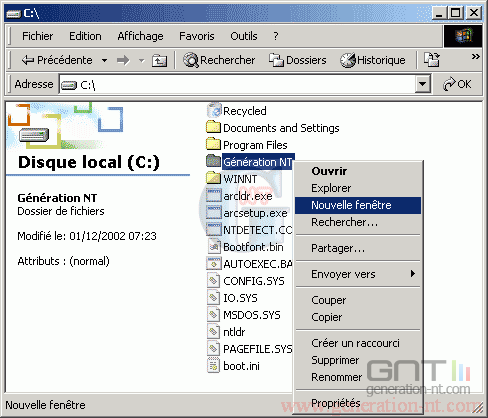
Task: Click the Rechercher search toolbar icon
Action: point(191,60)
